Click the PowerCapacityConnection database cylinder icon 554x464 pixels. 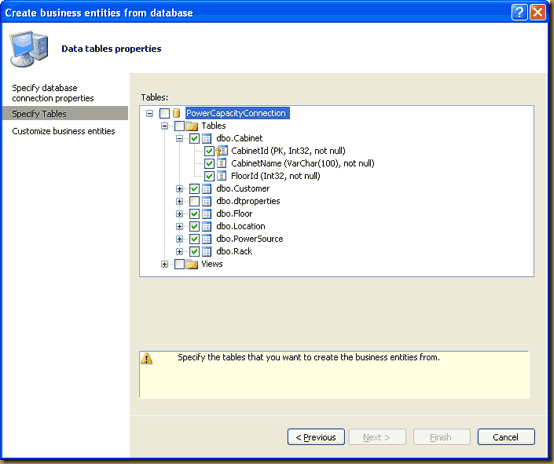click(176, 113)
